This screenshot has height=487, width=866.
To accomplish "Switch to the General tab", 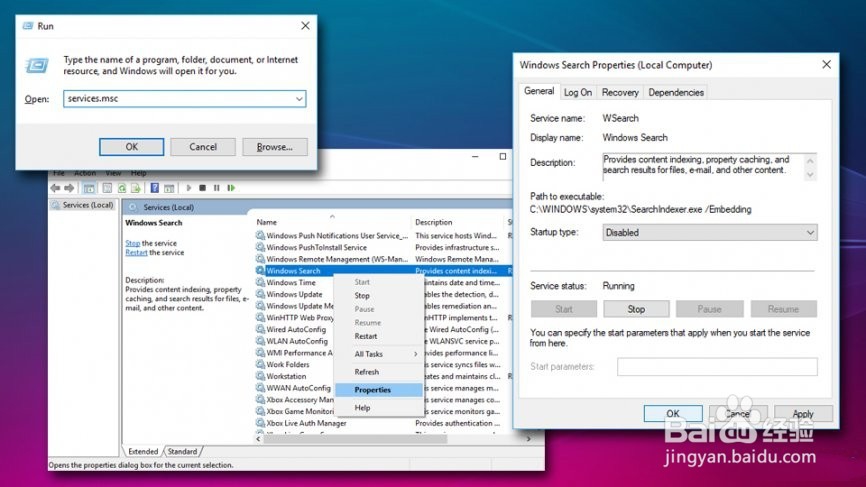I will 539,91.
